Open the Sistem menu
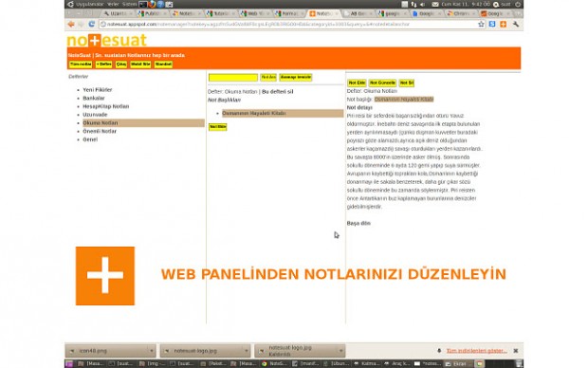 [129, 4]
